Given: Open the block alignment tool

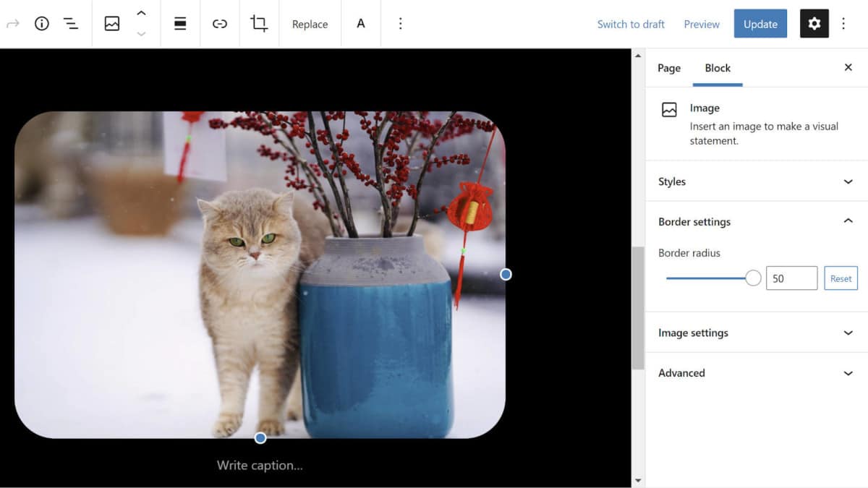Looking at the screenshot, I should pyautogui.click(x=180, y=24).
